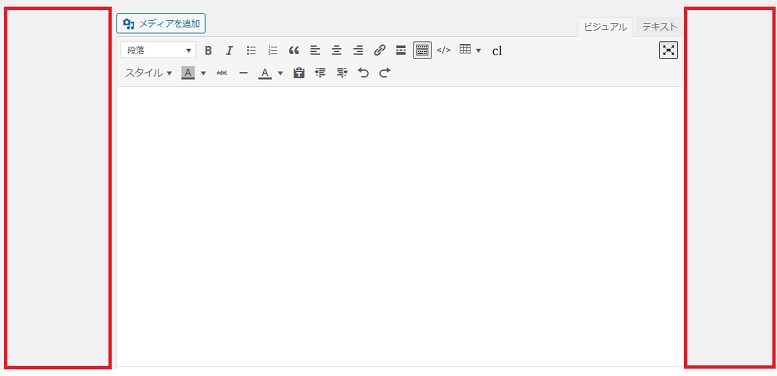Switch to the テキスト tab
Viewport: 777px width, 376px height.
pos(659,27)
